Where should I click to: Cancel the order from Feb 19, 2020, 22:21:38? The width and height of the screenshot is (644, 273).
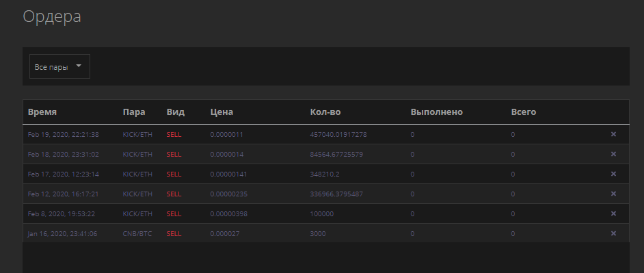(x=613, y=134)
